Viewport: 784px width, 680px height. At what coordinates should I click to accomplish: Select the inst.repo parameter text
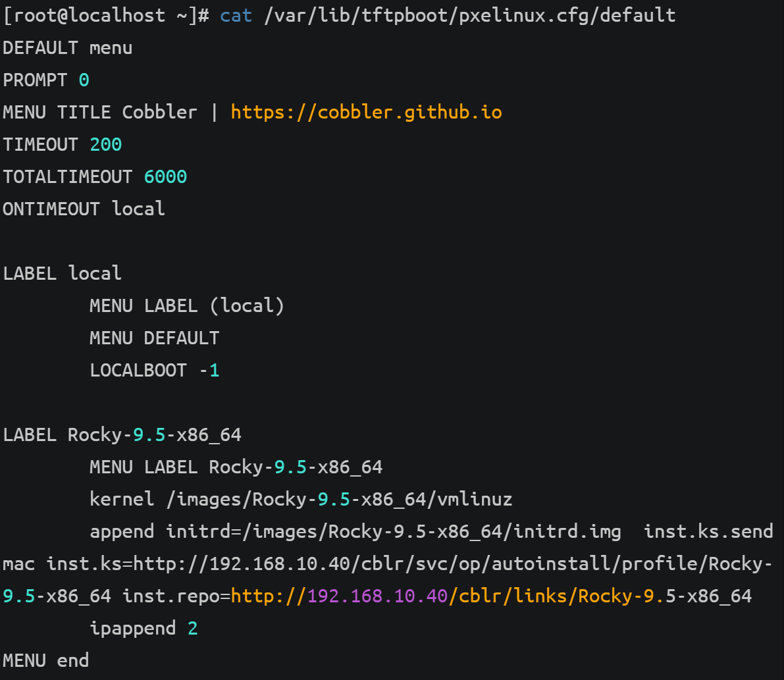point(172,596)
